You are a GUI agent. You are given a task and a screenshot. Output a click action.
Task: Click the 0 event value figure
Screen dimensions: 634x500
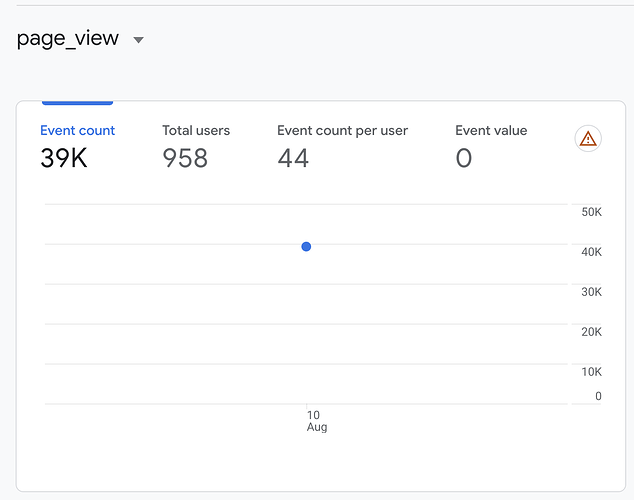(x=464, y=158)
